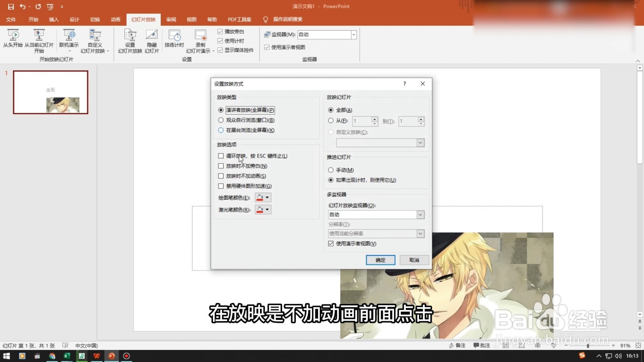Start slideshow from current slide icon
This screenshot has width=644, height=362.
click(x=39, y=35)
